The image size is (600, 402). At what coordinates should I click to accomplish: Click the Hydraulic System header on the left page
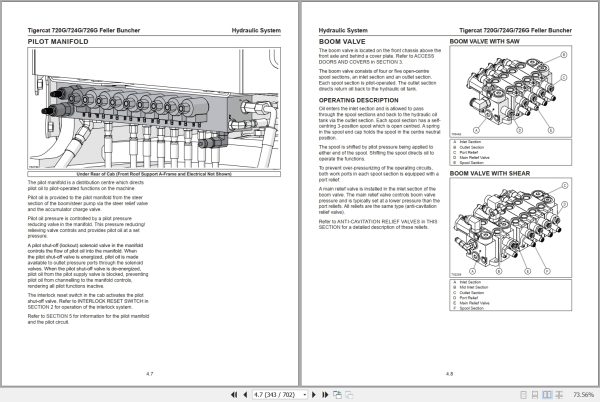256,30
